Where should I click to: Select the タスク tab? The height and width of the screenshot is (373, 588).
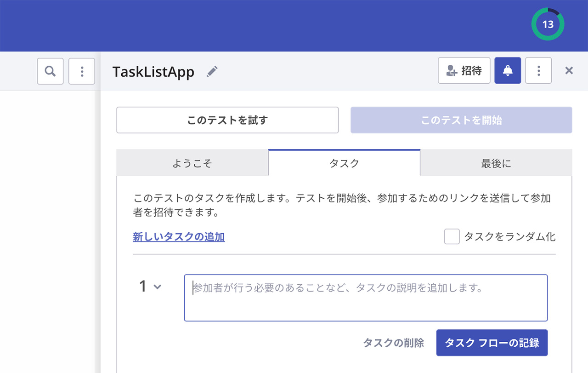[344, 163]
